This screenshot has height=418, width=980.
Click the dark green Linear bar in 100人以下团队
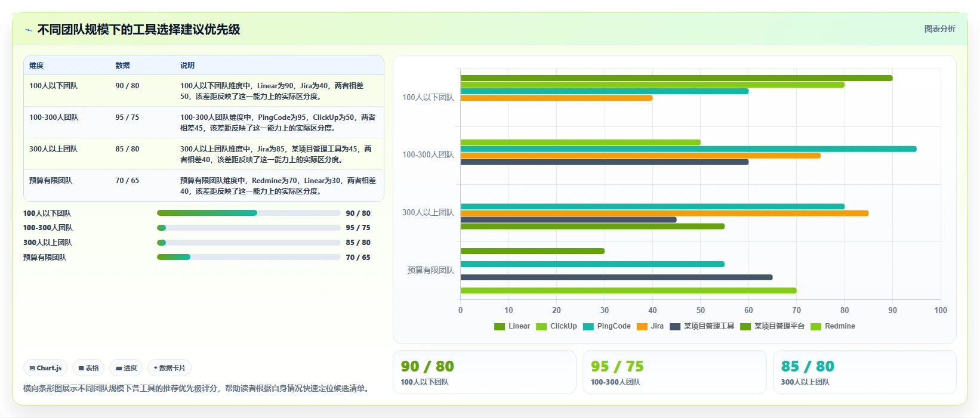click(x=676, y=78)
